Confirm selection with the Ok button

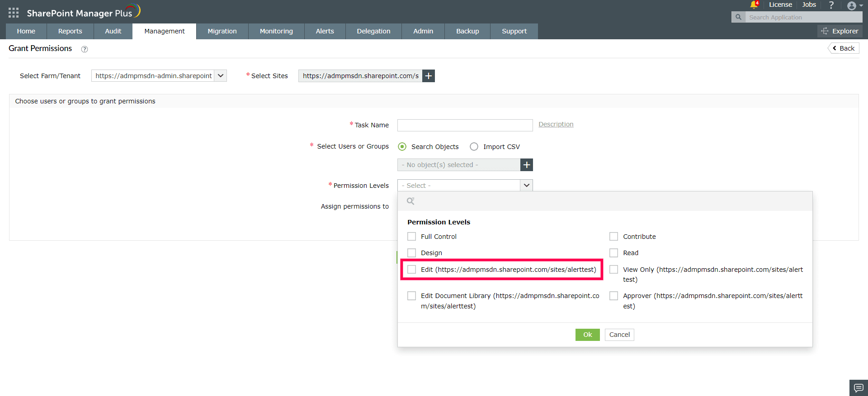tap(588, 335)
